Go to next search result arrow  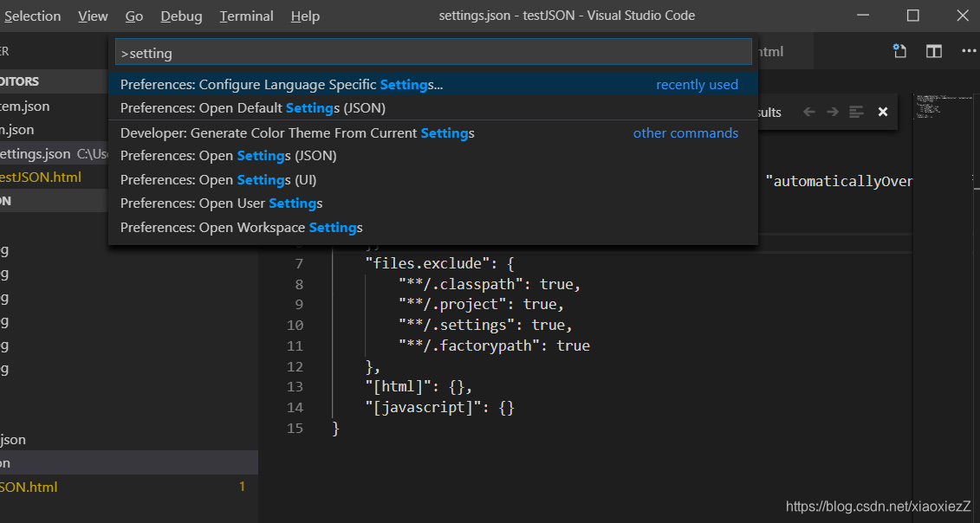click(831, 112)
